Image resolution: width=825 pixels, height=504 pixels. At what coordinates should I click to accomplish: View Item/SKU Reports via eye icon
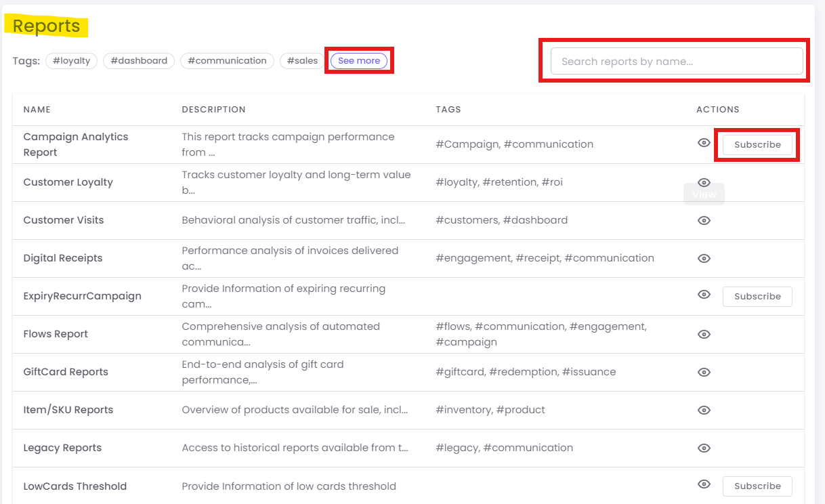coord(704,410)
